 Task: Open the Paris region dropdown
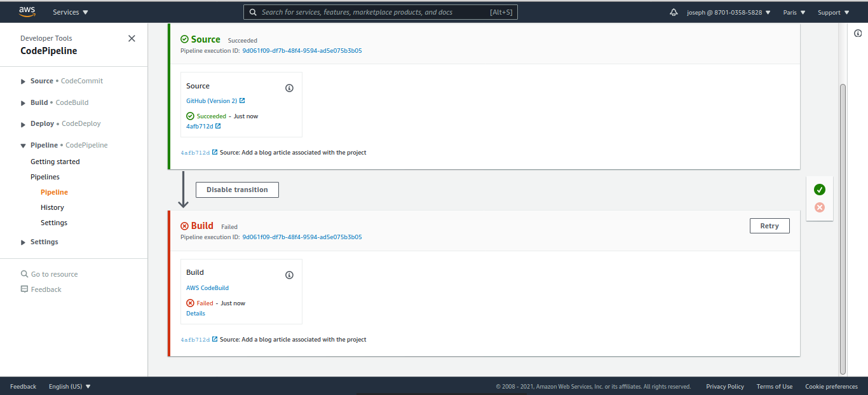[x=794, y=12]
